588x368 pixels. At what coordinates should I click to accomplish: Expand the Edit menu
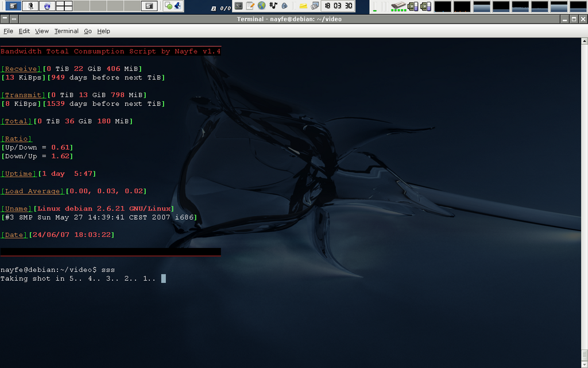[24, 31]
